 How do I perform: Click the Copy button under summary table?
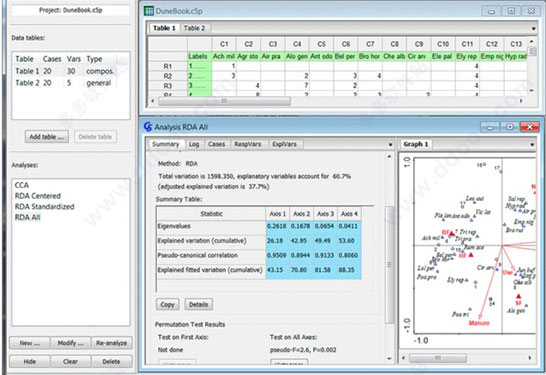coord(167,304)
